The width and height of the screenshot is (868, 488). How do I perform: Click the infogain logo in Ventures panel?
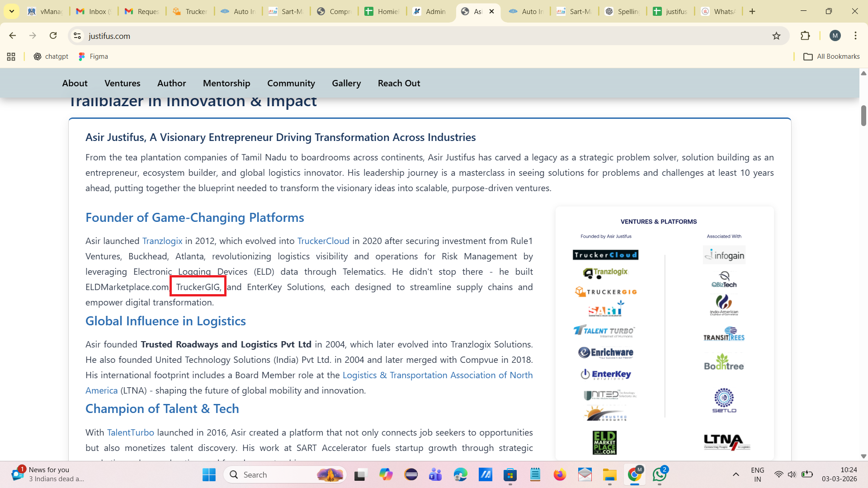click(x=724, y=255)
